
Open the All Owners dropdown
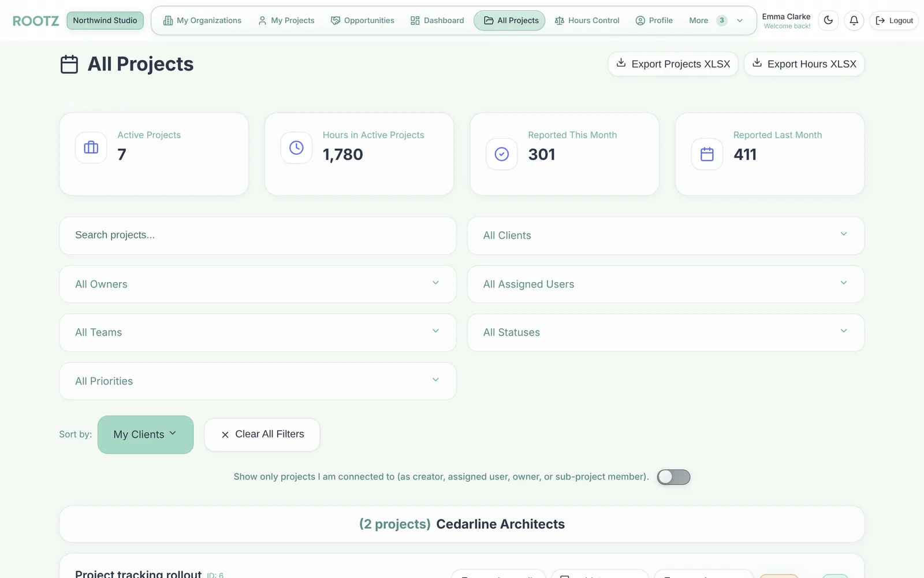(x=258, y=284)
